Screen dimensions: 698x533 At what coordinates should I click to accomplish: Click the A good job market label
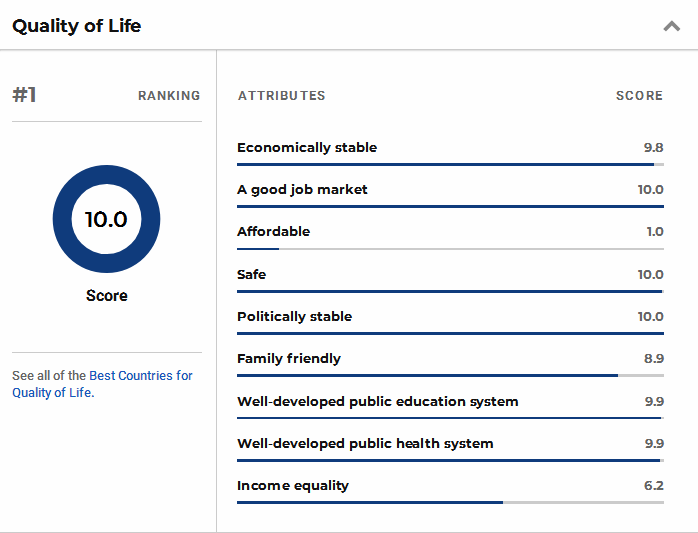[x=302, y=189]
